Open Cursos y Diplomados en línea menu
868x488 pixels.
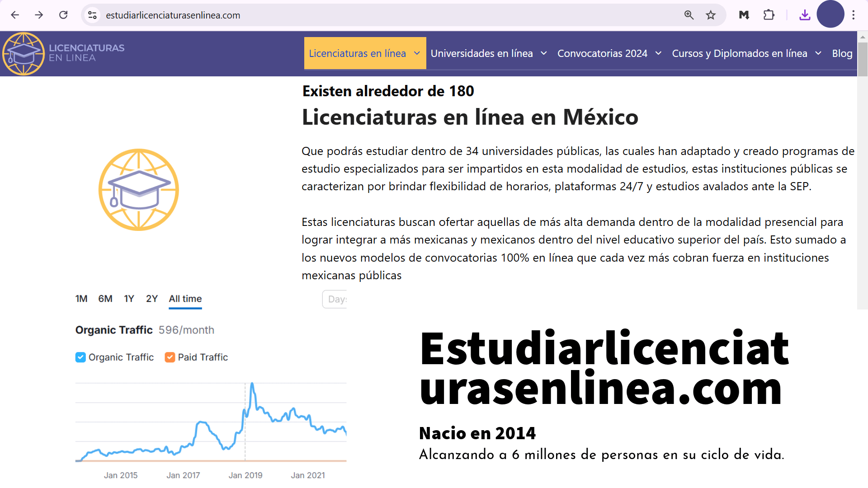(746, 53)
